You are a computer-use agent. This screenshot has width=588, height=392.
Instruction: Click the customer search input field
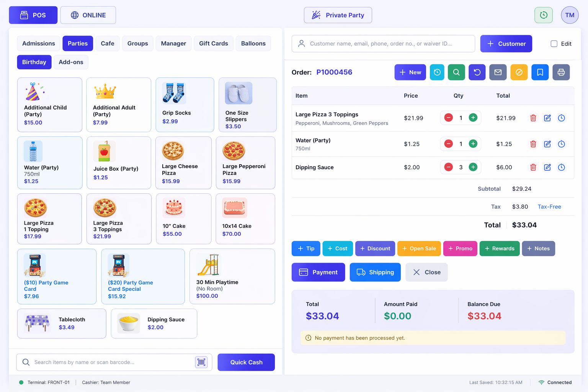click(383, 44)
